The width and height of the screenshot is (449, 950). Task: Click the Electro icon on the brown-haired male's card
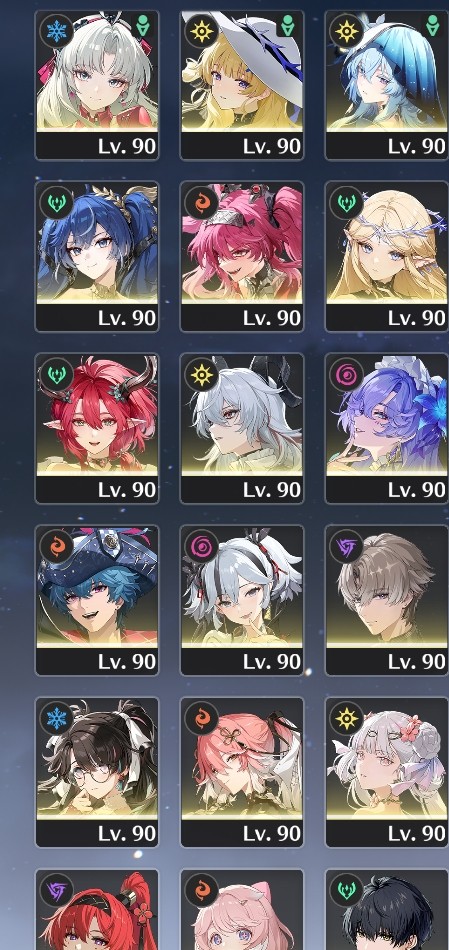pos(347,546)
